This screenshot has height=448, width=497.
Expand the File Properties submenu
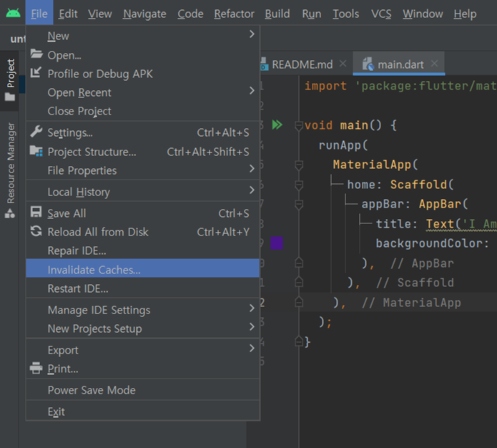click(252, 169)
